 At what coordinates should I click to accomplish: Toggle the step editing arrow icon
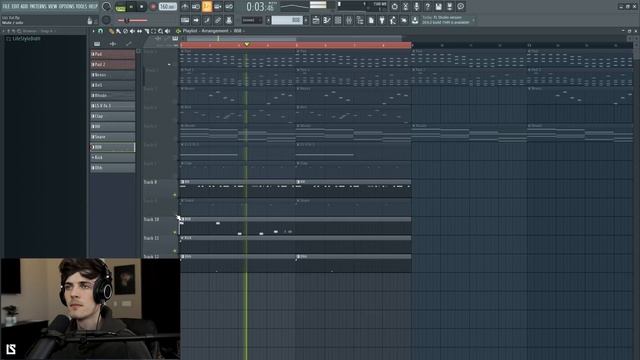coord(196,20)
